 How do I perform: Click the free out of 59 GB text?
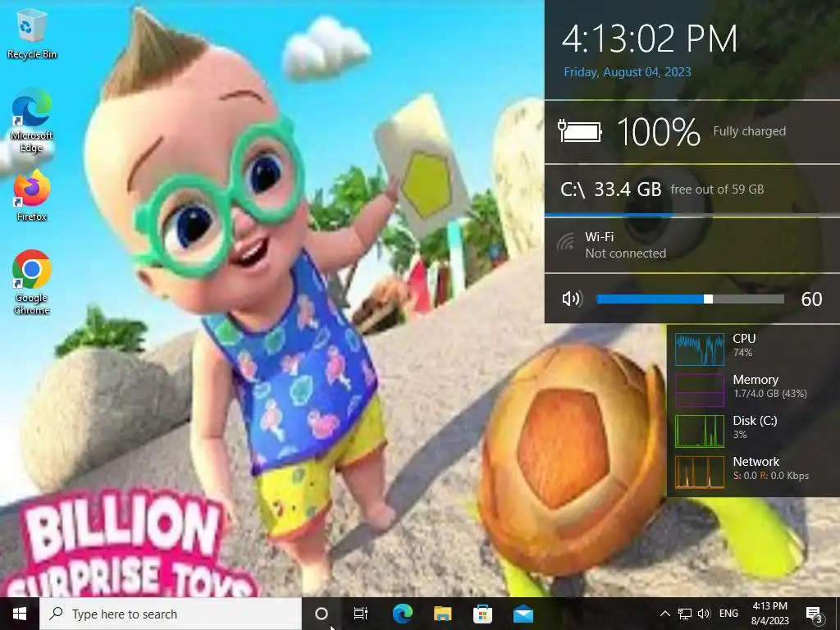(x=717, y=189)
